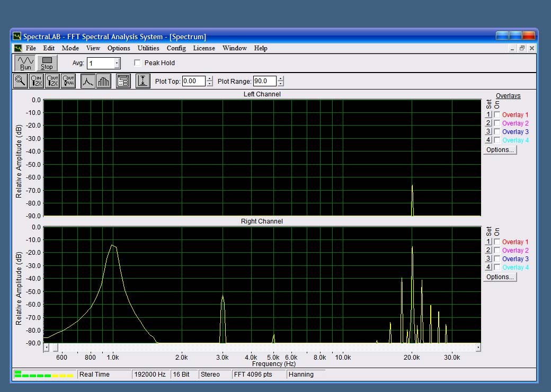Switch to line graph plot style
The height and width of the screenshot is (392, 551).
(x=88, y=81)
